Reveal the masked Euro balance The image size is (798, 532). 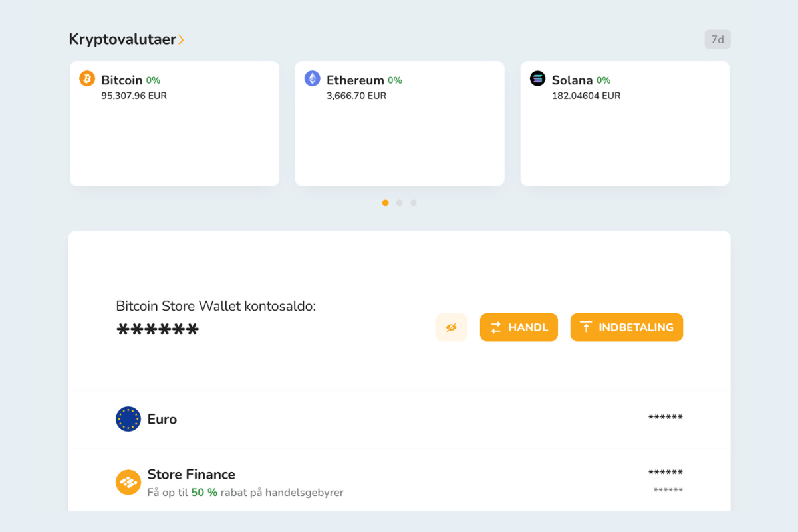coord(665,418)
